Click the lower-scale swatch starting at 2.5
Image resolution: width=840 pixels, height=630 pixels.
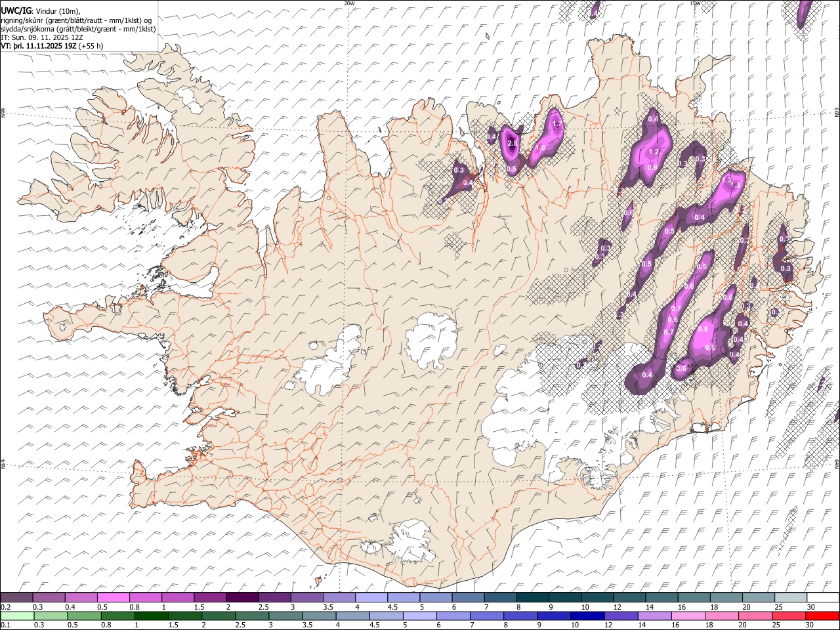click(252, 616)
